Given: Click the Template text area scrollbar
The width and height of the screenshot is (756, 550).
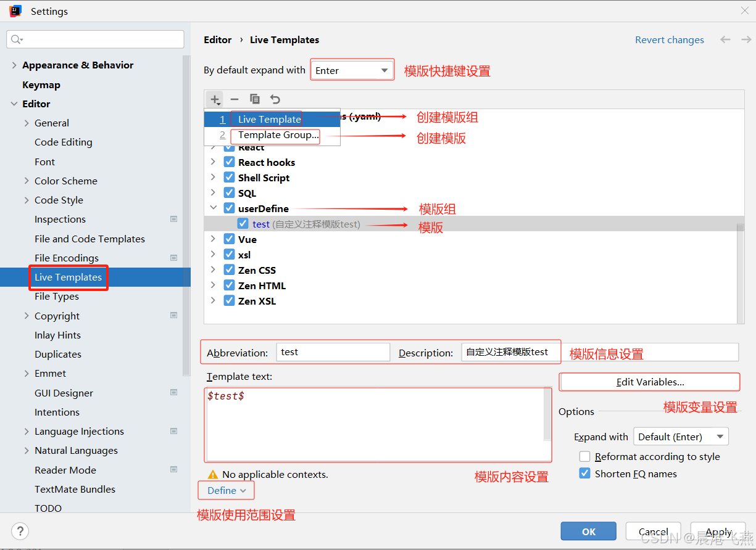Looking at the screenshot, I should pos(547,413).
